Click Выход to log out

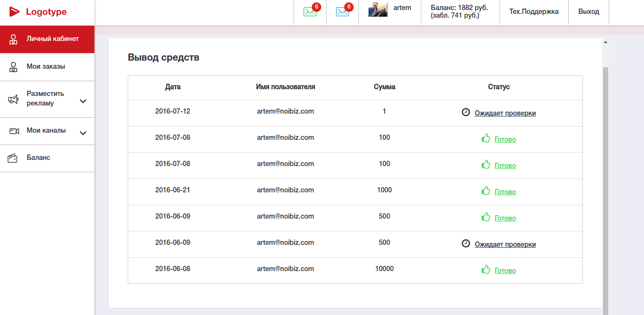pyautogui.click(x=589, y=11)
